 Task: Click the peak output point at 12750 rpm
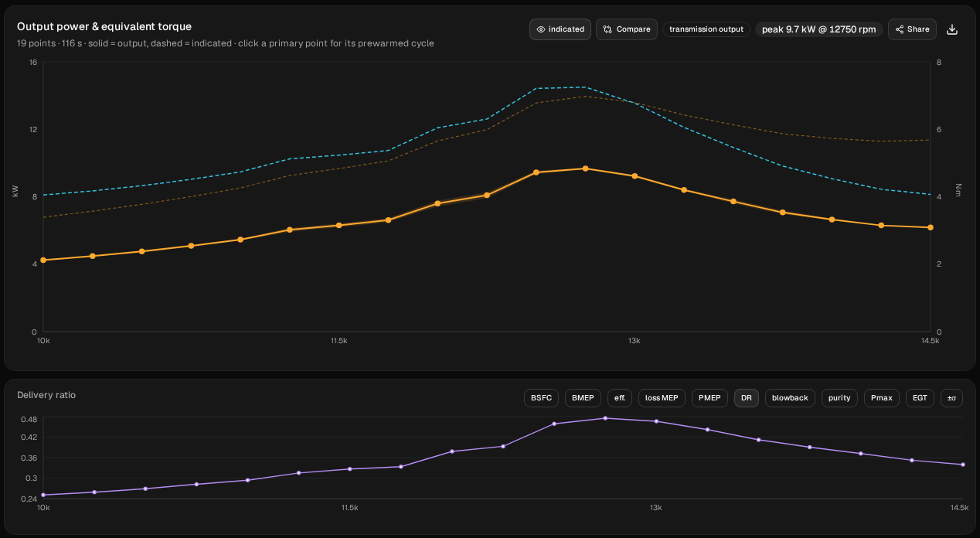(585, 169)
